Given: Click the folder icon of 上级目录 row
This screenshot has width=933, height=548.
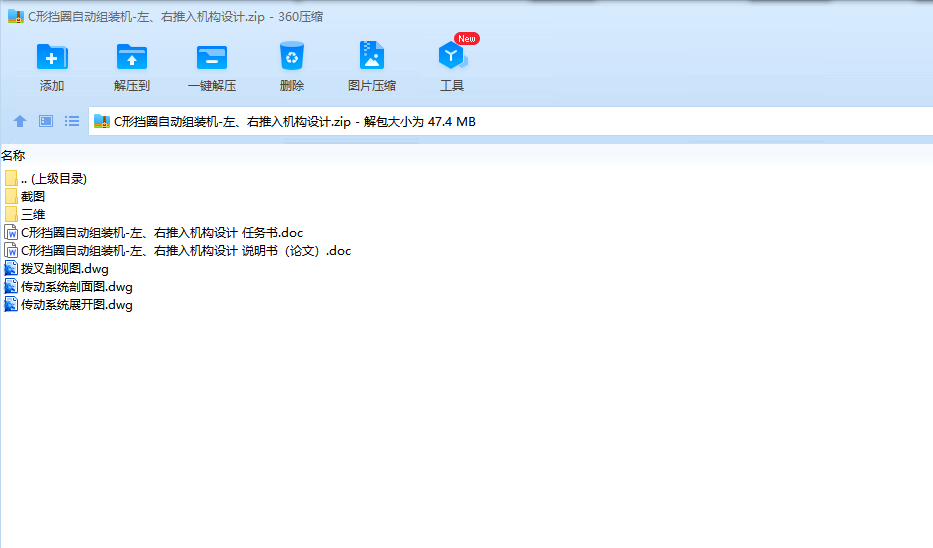Looking at the screenshot, I should click(11, 179).
